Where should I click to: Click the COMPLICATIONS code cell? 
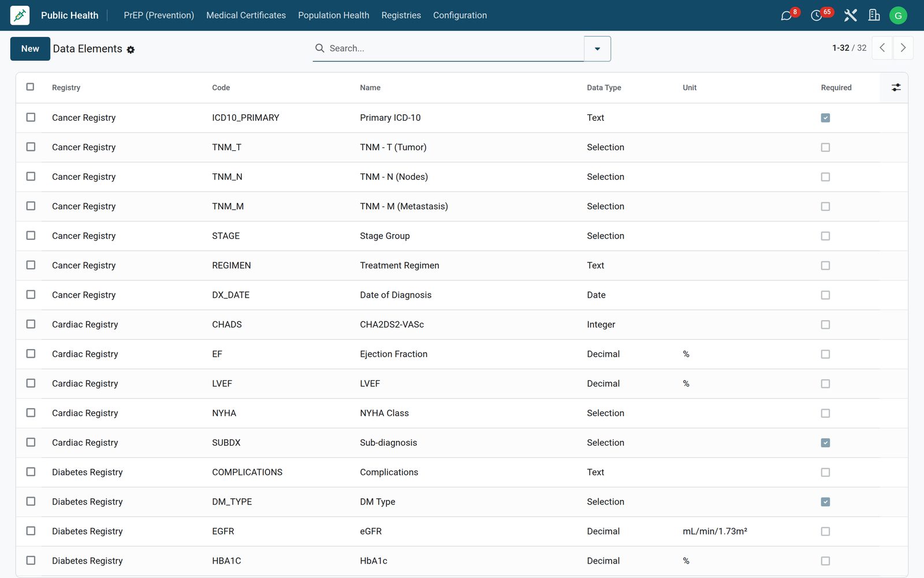coord(247,472)
